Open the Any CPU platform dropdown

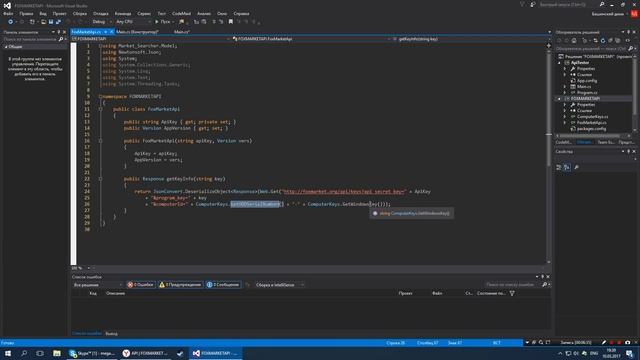click(133, 22)
